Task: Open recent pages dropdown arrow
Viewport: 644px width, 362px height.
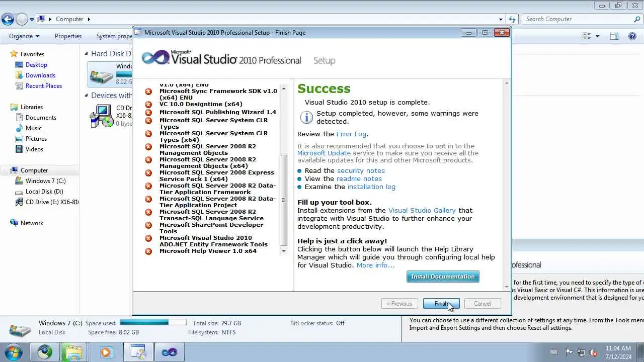Action: tap(32, 20)
